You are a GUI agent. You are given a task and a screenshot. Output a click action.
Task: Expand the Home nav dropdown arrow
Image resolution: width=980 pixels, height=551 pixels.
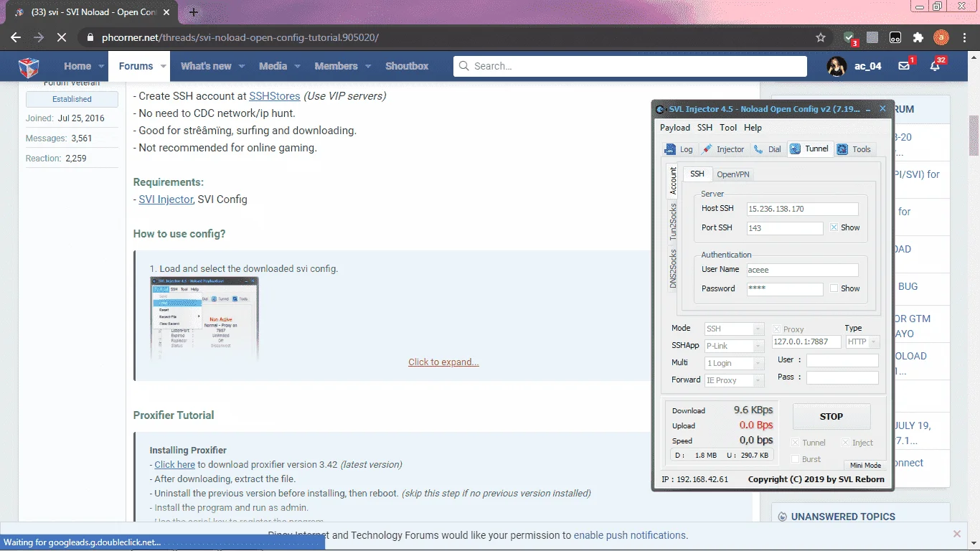click(101, 66)
